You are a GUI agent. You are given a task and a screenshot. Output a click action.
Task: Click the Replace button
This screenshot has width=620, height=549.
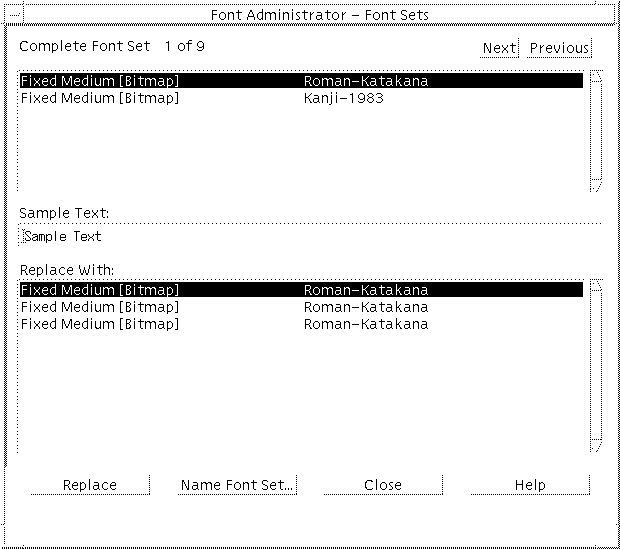90,485
